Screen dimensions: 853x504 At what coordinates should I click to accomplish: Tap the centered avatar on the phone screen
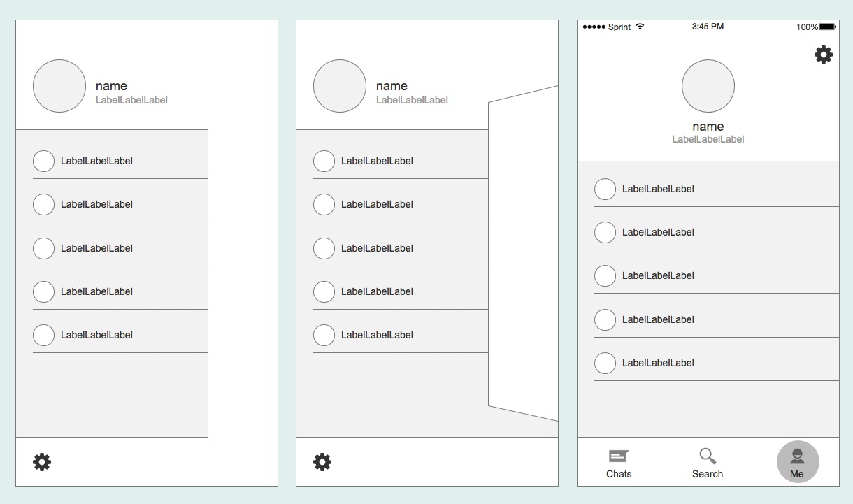click(708, 86)
